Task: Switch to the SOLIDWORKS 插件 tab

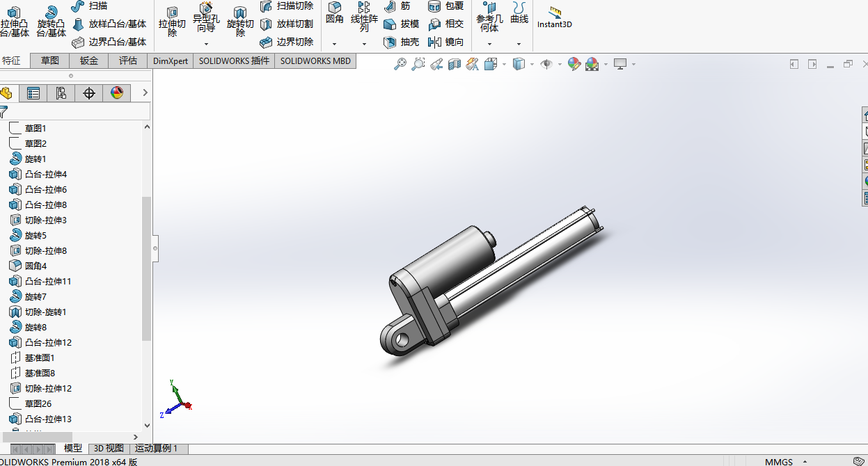Action: point(234,61)
